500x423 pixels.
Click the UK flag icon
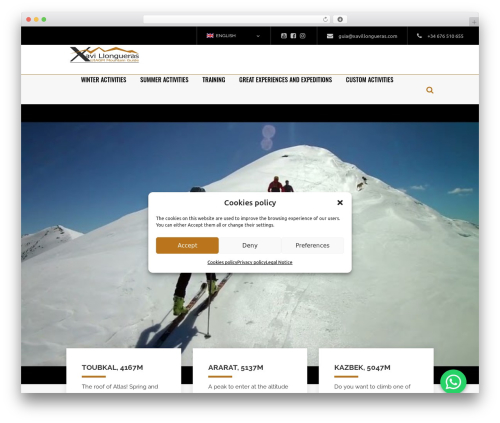click(210, 36)
